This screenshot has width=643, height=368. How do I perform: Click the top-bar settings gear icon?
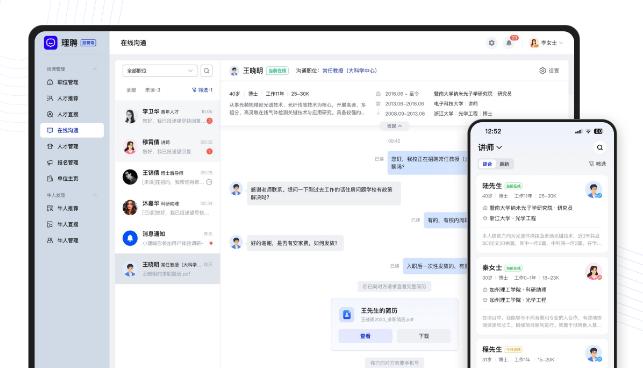(x=491, y=43)
